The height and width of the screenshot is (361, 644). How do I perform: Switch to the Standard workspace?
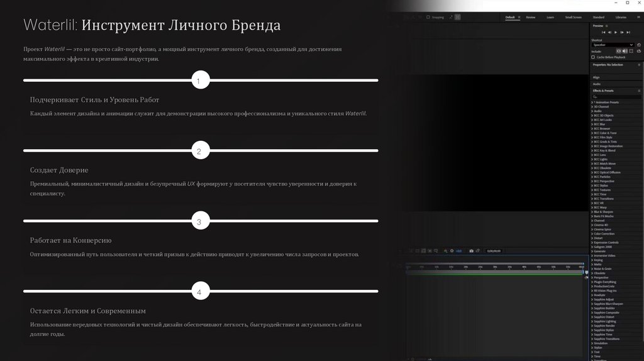coord(599,17)
